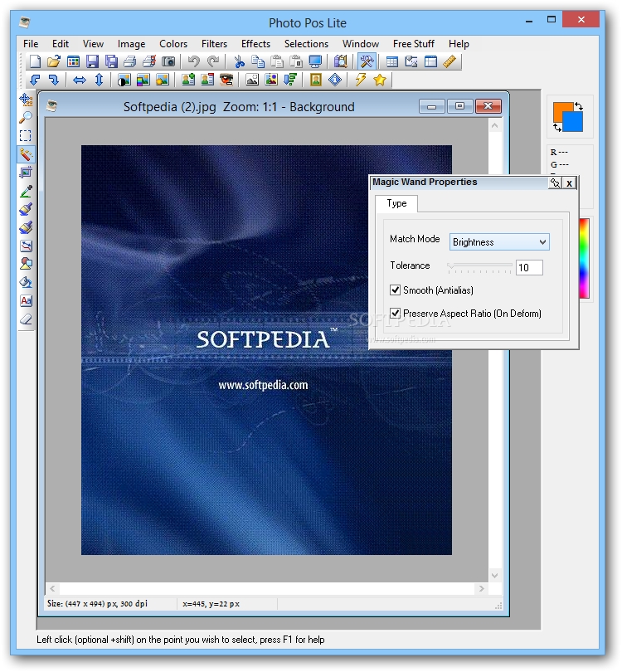Redo the last action

pos(213,61)
